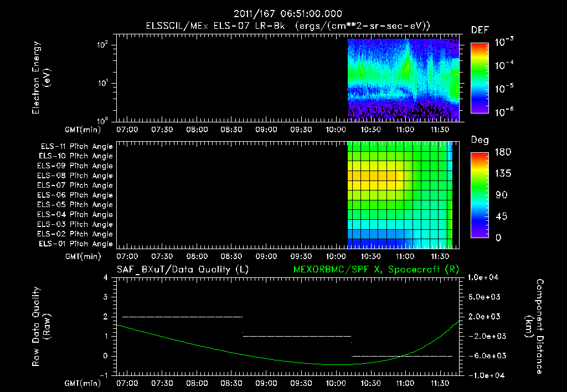This screenshot has height=392, width=567.
Task: Select the 1.0e+04 right axis value
Action: [483, 277]
